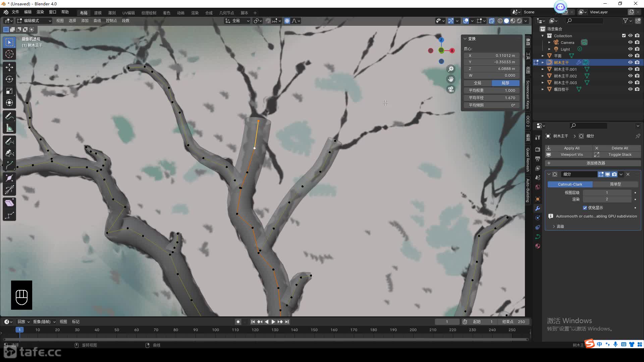Toggle Collection exclude checkbox

tap(624, 36)
